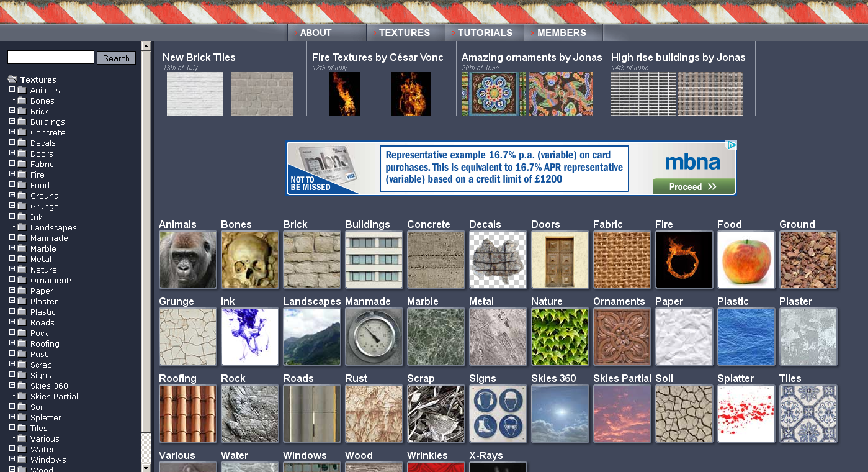
Task: Expand the Buildings category node
Action: [x=12, y=122]
